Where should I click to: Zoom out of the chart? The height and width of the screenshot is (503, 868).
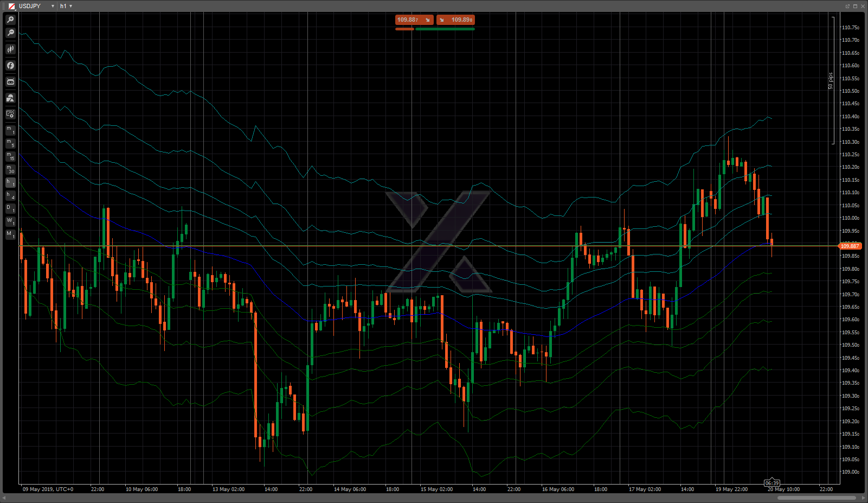click(x=10, y=33)
